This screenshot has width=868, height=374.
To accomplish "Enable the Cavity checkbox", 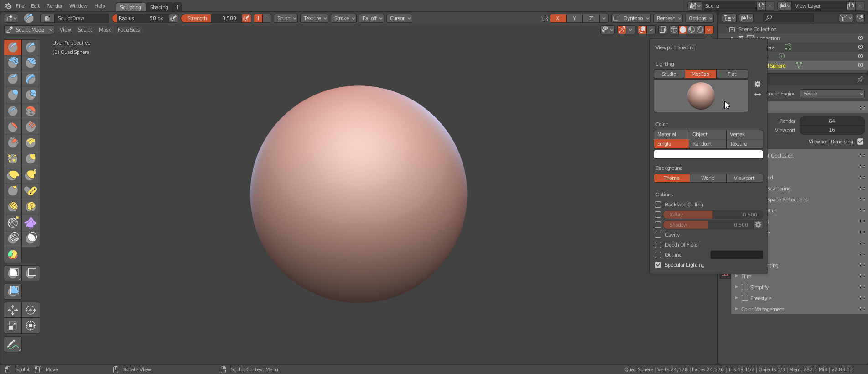I will click(x=658, y=235).
